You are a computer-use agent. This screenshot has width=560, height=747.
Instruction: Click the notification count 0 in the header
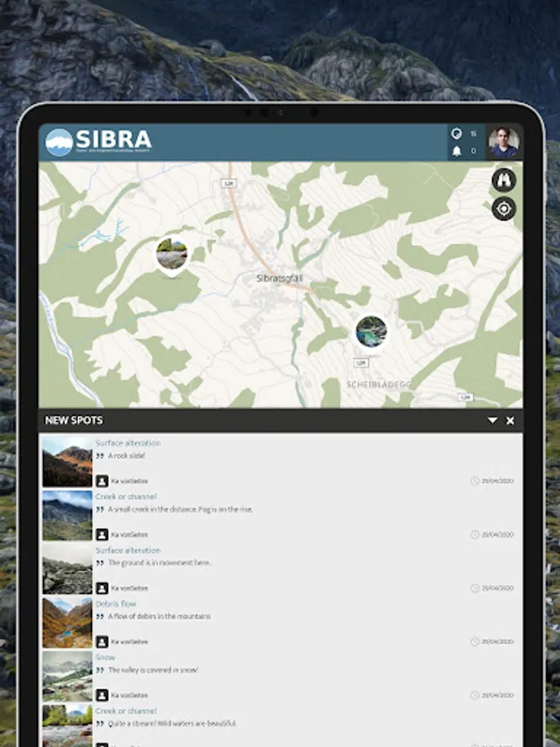474,151
